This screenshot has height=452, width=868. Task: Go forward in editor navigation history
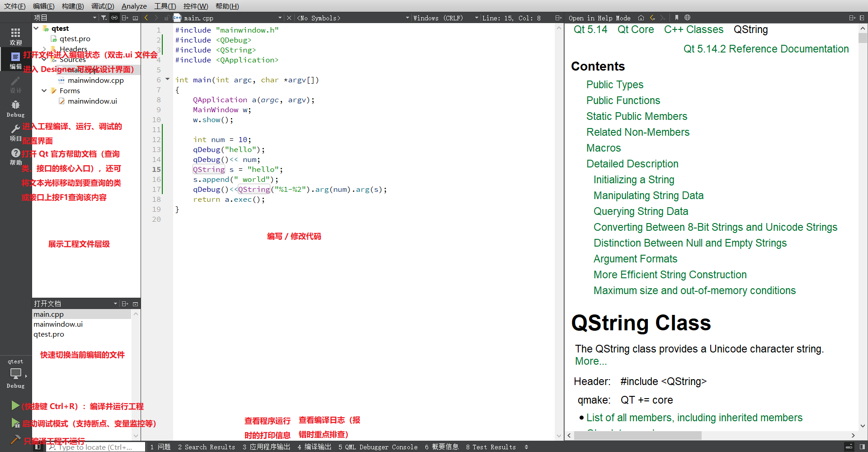(156, 18)
